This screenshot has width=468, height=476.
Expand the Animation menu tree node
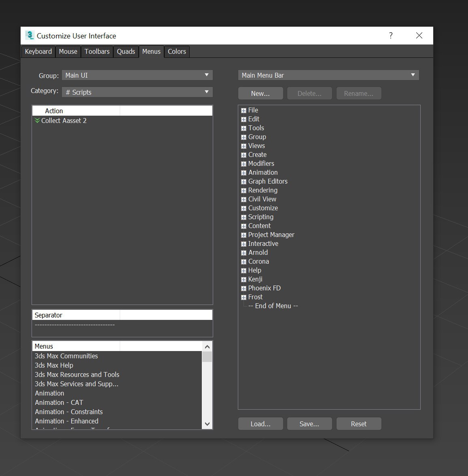click(244, 173)
